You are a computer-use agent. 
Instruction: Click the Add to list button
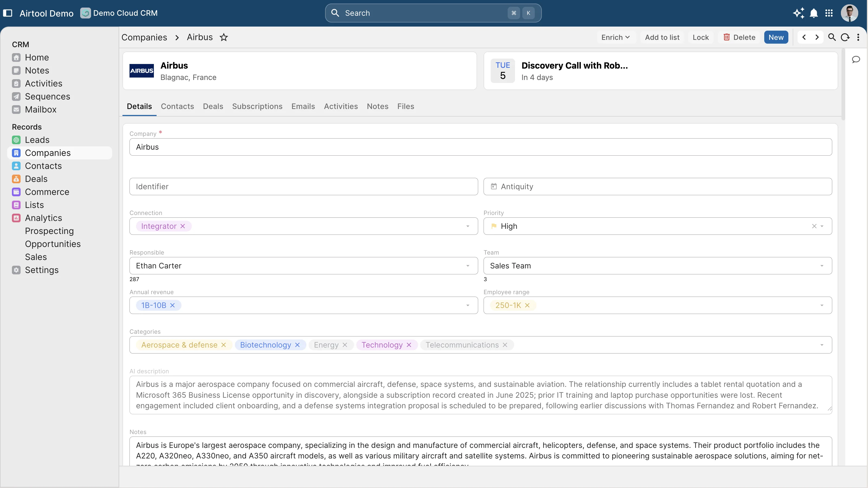662,37
